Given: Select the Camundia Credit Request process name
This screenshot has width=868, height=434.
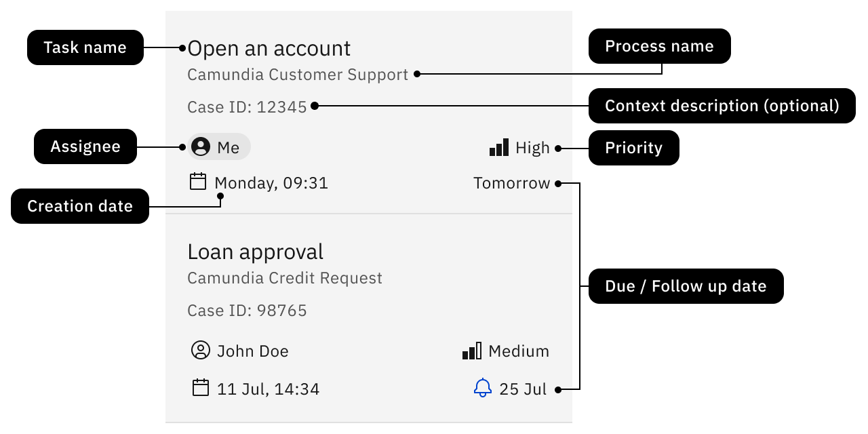Looking at the screenshot, I should (x=285, y=277).
